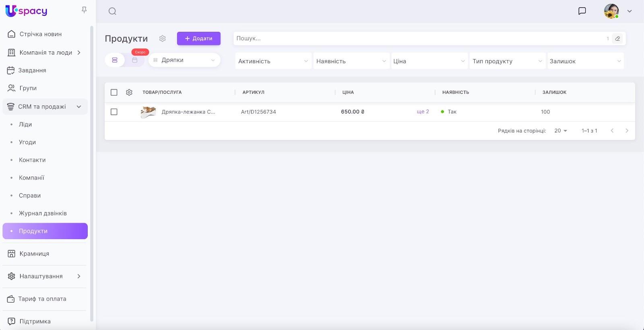Open the Залишок filter dropdown
The width and height of the screenshot is (644, 330).
586,61
